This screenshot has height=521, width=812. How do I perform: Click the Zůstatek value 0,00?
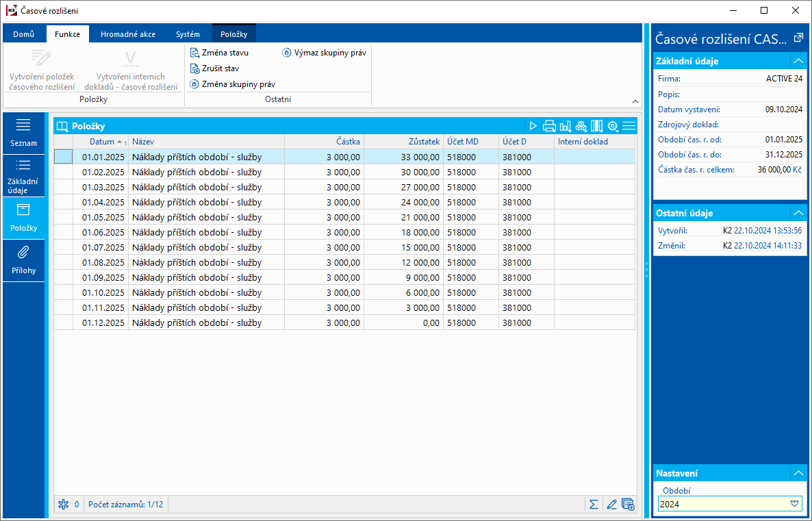[x=431, y=322]
